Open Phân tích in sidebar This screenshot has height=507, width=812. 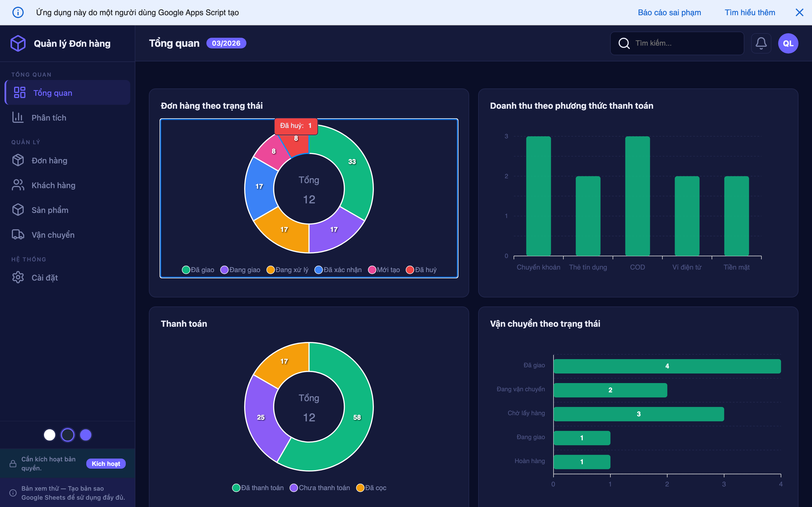(49, 118)
